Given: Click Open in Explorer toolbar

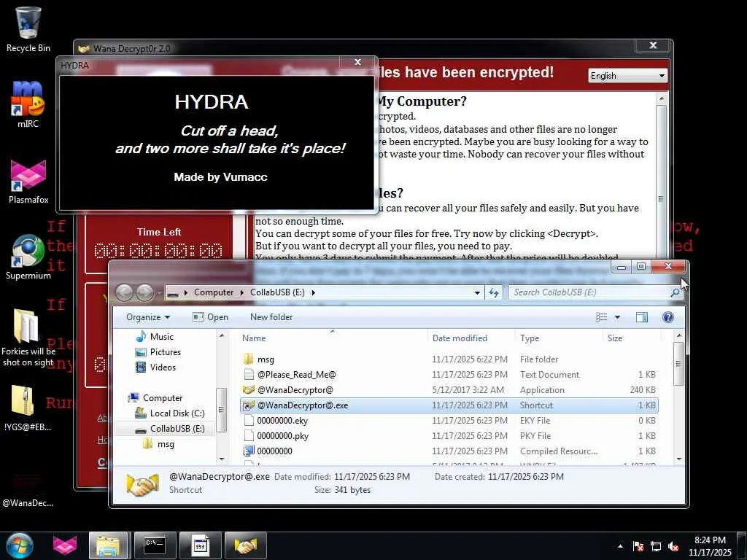Looking at the screenshot, I should pos(210,317).
